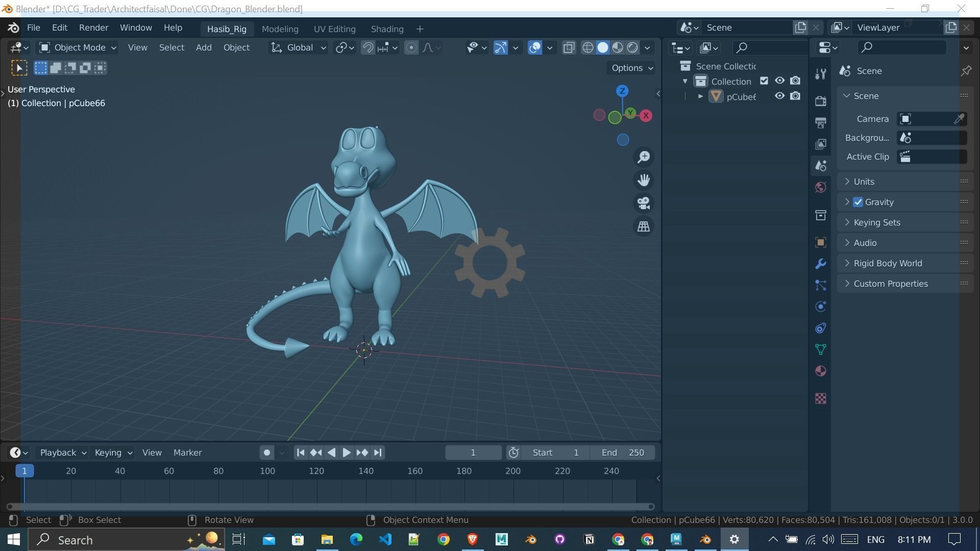
Task: Open the Particles properties tab
Action: [820, 285]
